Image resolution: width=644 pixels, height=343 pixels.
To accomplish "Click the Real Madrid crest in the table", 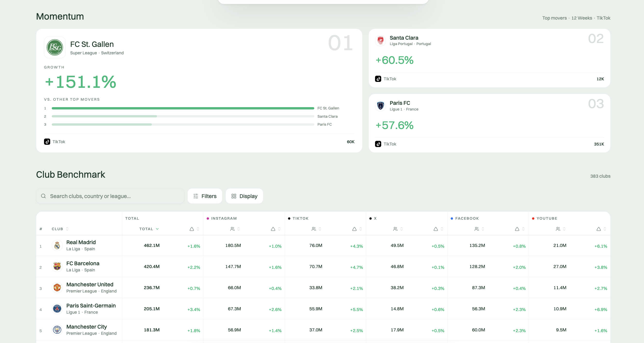I will (x=57, y=245).
